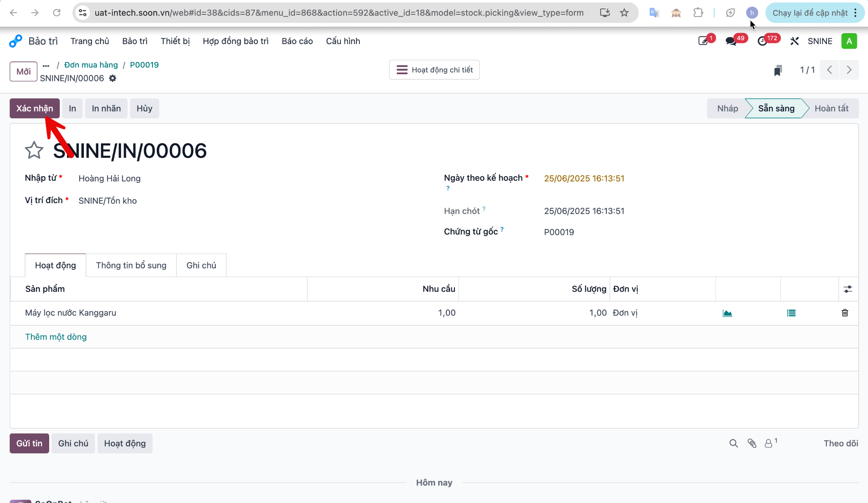Open the column settings adjust icon
Viewport: 868px width, 503px height.
tap(848, 289)
